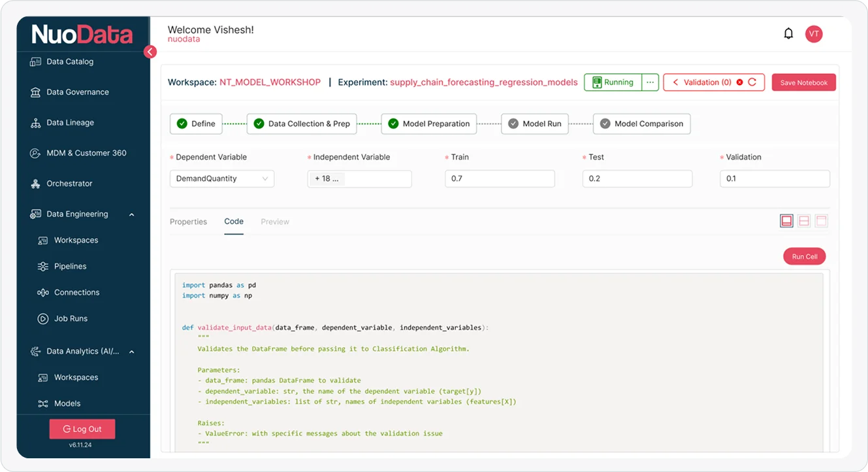Go to the Model Run step
This screenshot has width=868, height=472.
pos(535,124)
